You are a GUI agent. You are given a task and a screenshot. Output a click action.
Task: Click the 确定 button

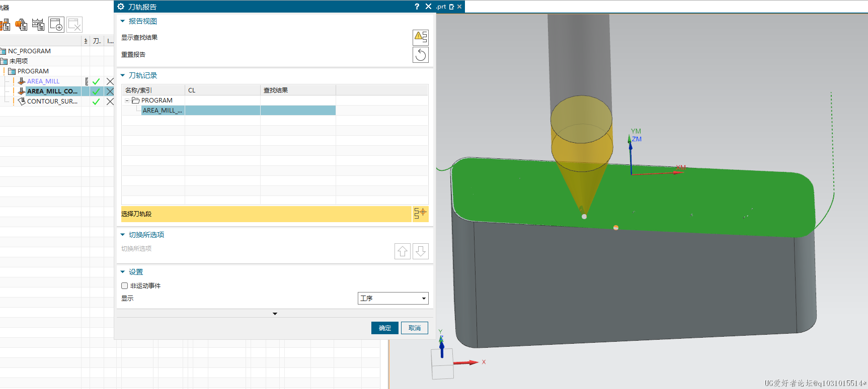385,328
